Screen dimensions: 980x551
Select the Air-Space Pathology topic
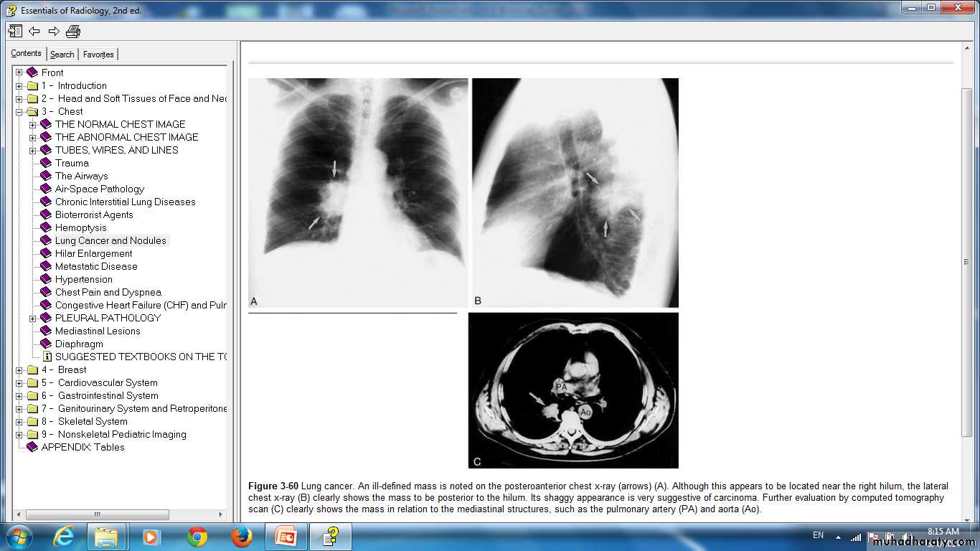pyautogui.click(x=100, y=189)
